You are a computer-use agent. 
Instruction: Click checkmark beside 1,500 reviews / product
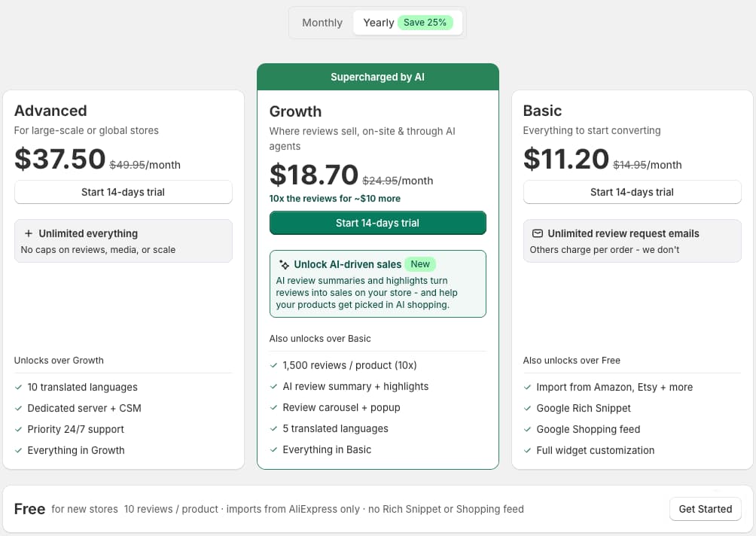[x=273, y=365]
